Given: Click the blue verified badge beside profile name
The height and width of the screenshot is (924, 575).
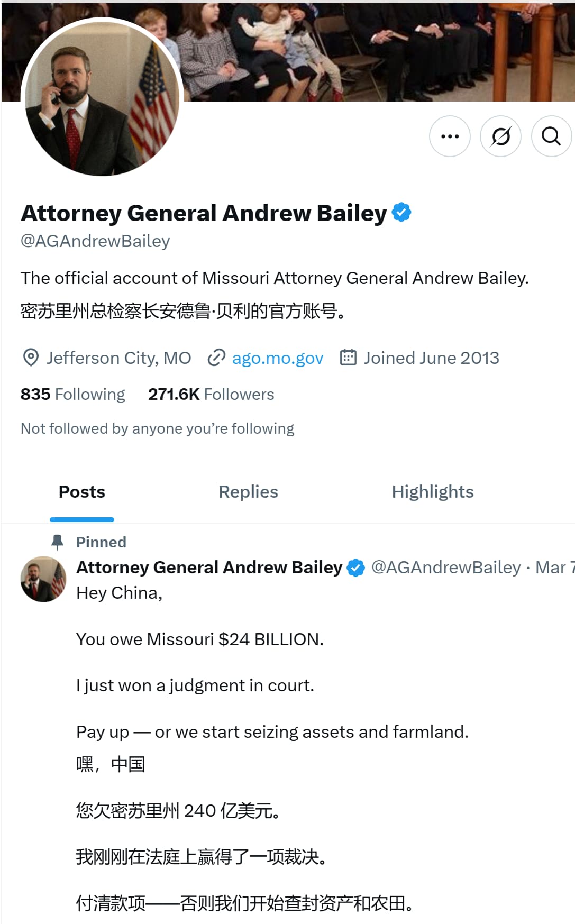Looking at the screenshot, I should pyautogui.click(x=402, y=212).
